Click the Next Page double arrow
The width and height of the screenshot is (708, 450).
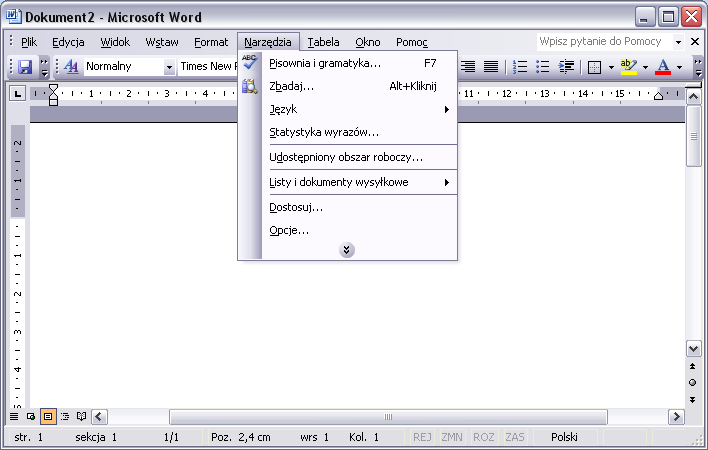(x=693, y=399)
